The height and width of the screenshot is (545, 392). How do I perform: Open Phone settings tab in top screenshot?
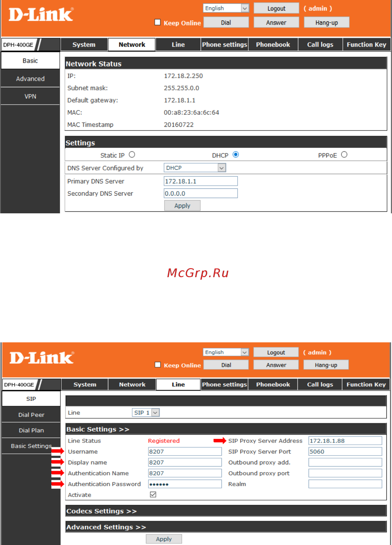225,45
